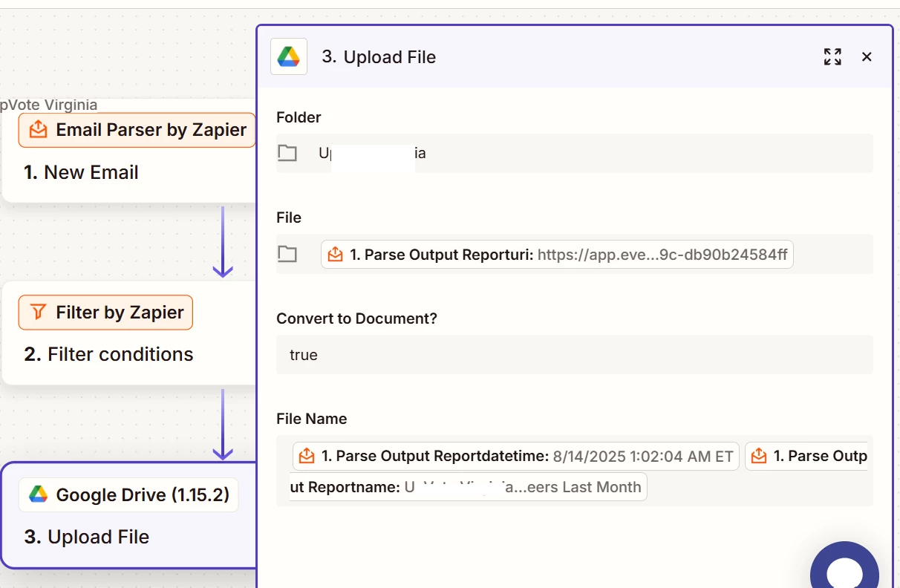The image size is (900, 588).
Task: Select the Filter by Zapier badge
Action: pyautogui.click(x=105, y=313)
